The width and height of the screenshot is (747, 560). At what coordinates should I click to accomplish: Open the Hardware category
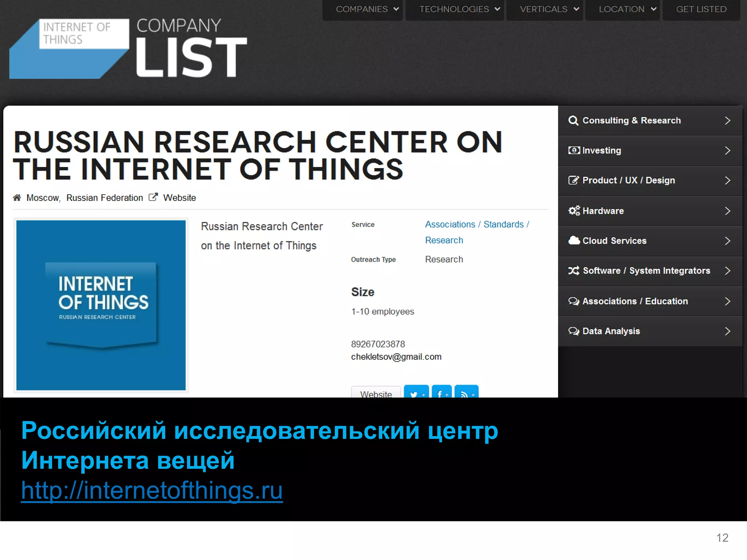coord(650,211)
